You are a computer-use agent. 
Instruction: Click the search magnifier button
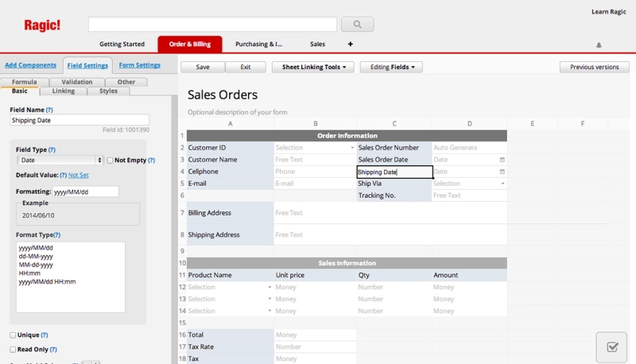(357, 25)
